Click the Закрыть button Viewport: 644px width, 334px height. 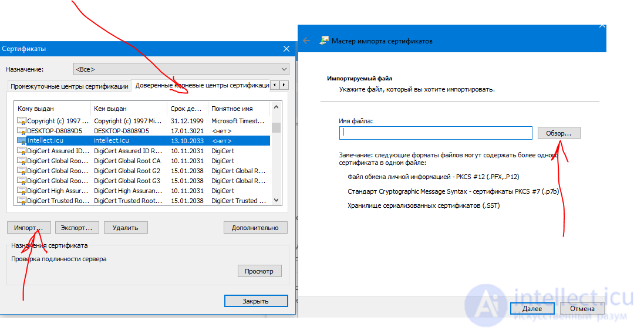click(256, 301)
